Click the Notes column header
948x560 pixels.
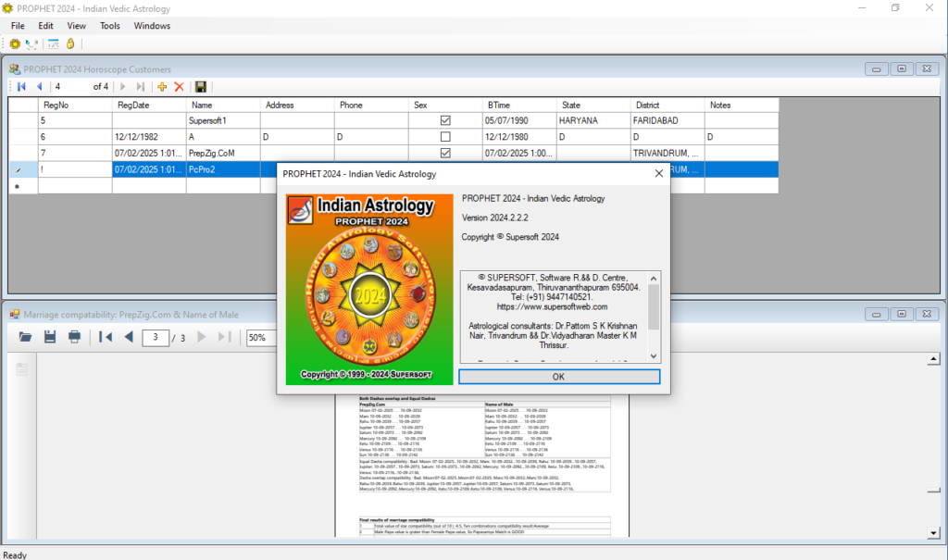click(x=742, y=105)
